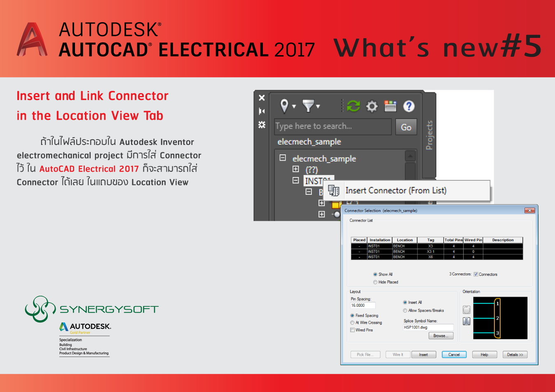Click the blue help question mark icon
Viewport: 555px width, 392px height.
coord(409,106)
